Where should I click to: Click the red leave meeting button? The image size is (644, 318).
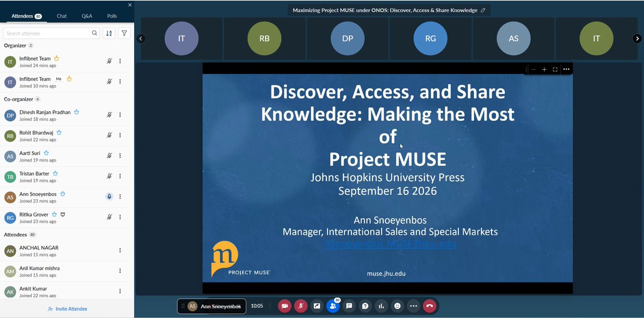coord(429,306)
